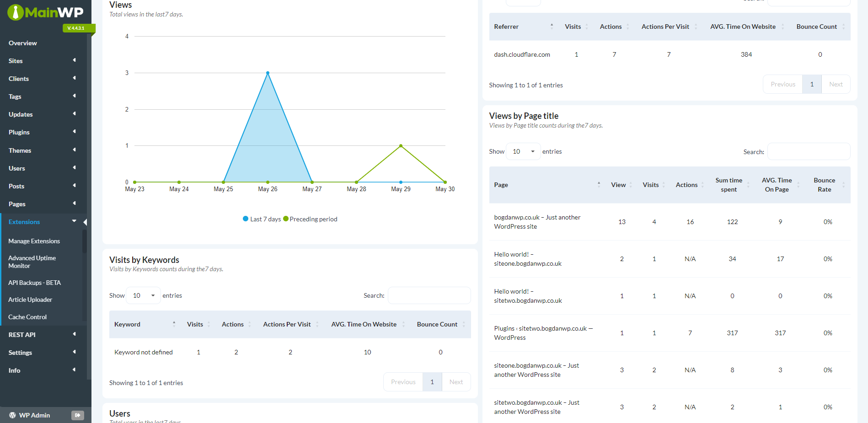Screen dimensions: 868x423
Task: Sort the Referrer column
Action: pos(524,27)
